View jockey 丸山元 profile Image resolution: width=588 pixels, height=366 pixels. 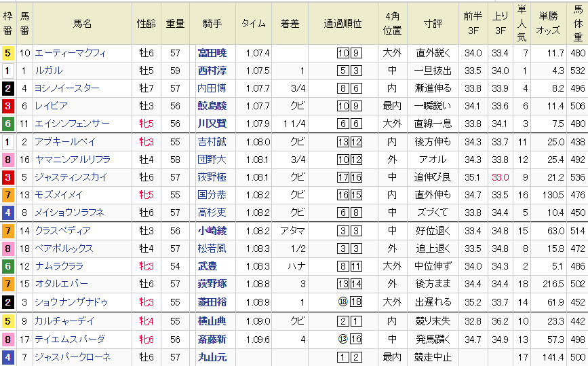[212, 356]
